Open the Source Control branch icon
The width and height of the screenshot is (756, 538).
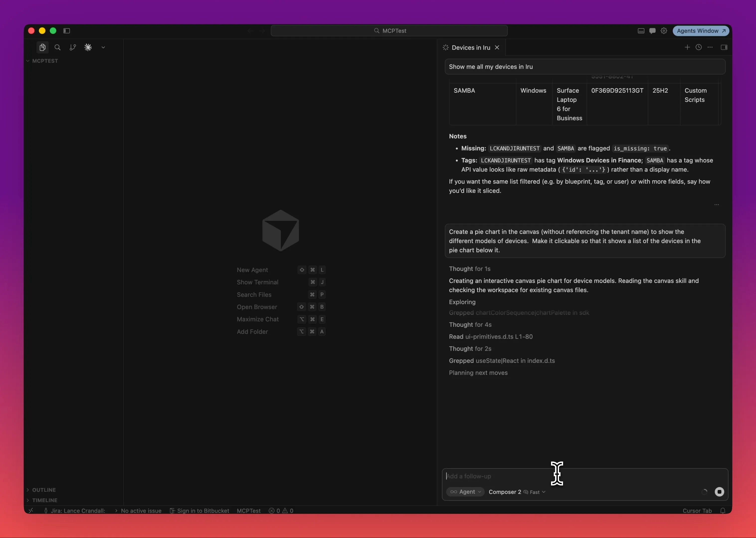[73, 47]
